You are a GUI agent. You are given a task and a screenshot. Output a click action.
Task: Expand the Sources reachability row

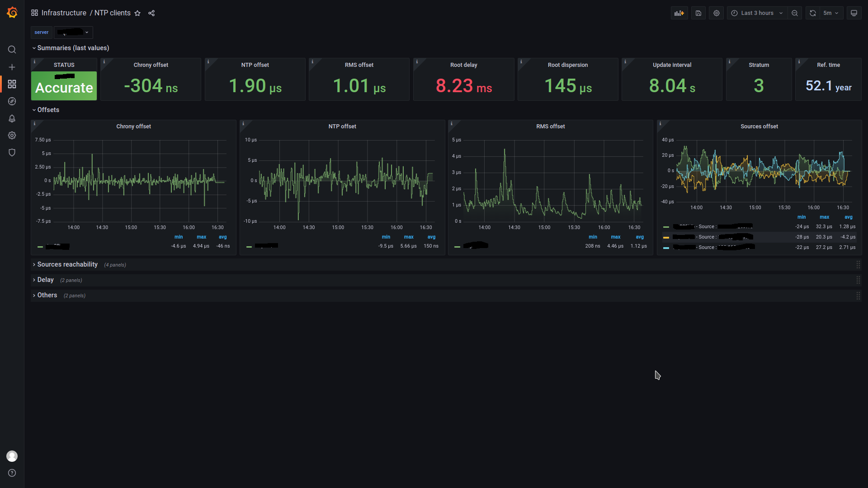67,264
